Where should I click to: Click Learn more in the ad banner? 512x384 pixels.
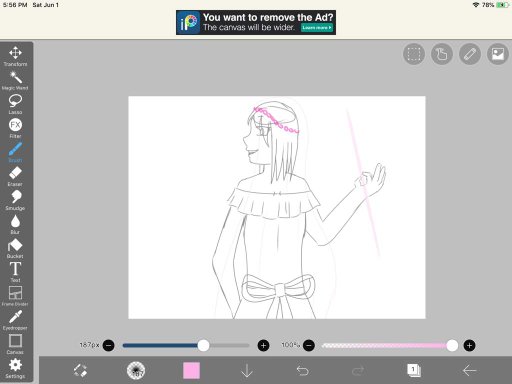pos(317,28)
